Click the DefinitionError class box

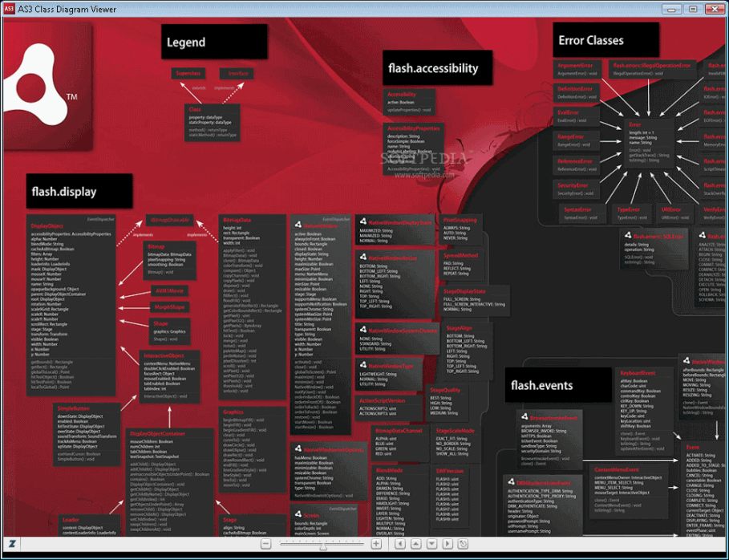[x=577, y=92]
